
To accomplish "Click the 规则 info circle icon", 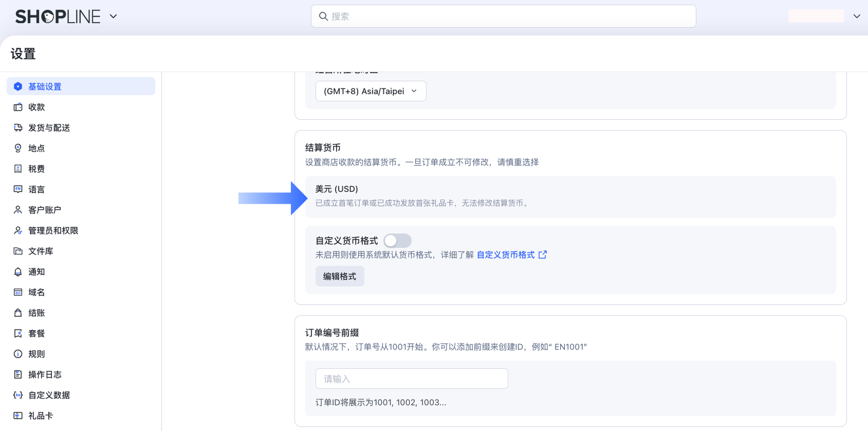I will click(18, 354).
